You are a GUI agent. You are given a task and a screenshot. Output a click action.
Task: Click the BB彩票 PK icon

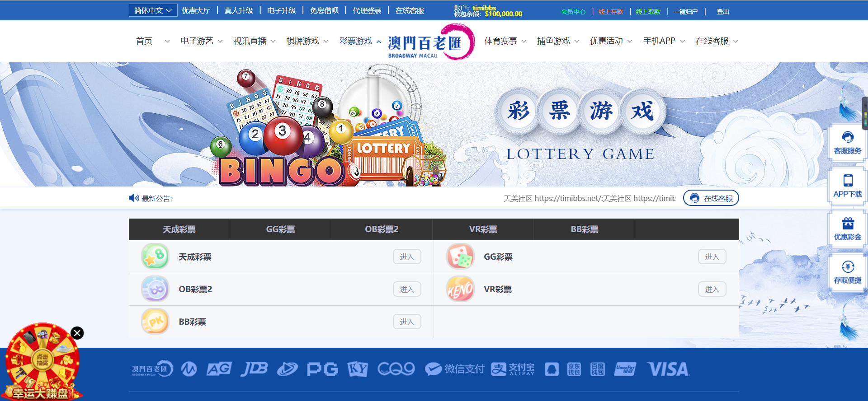click(x=155, y=322)
